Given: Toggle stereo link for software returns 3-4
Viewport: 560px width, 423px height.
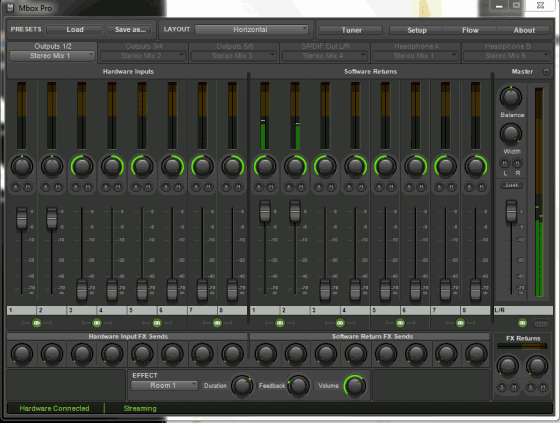Looking at the screenshot, I should [x=340, y=323].
